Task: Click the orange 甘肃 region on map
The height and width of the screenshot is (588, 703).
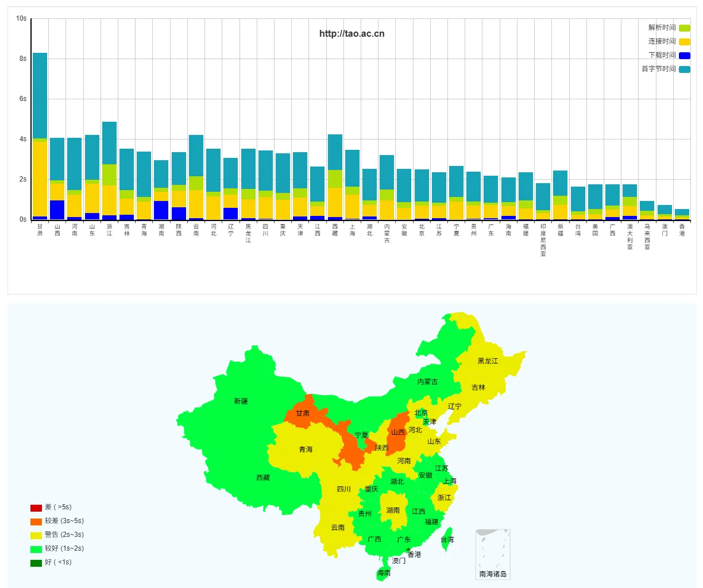Action: (302, 413)
